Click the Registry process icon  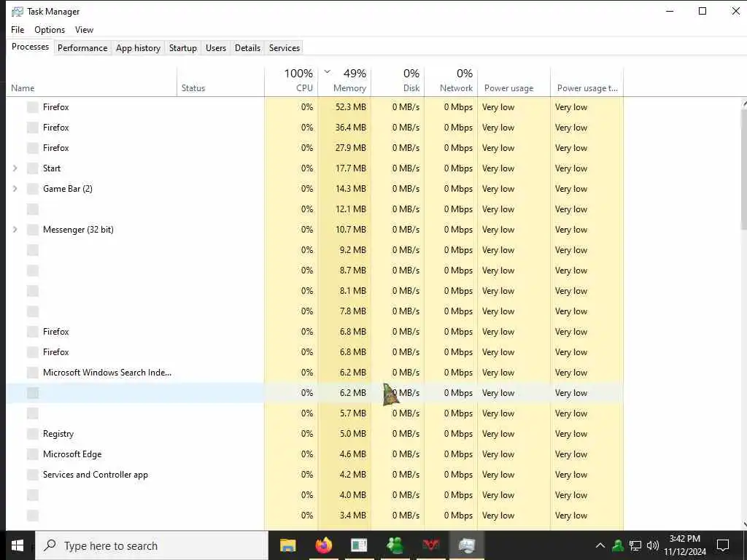32,434
